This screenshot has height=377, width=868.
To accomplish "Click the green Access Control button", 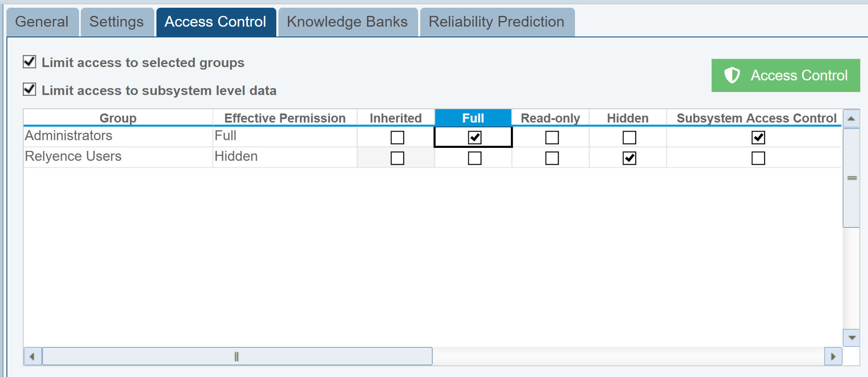I will click(x=785, y=75).
